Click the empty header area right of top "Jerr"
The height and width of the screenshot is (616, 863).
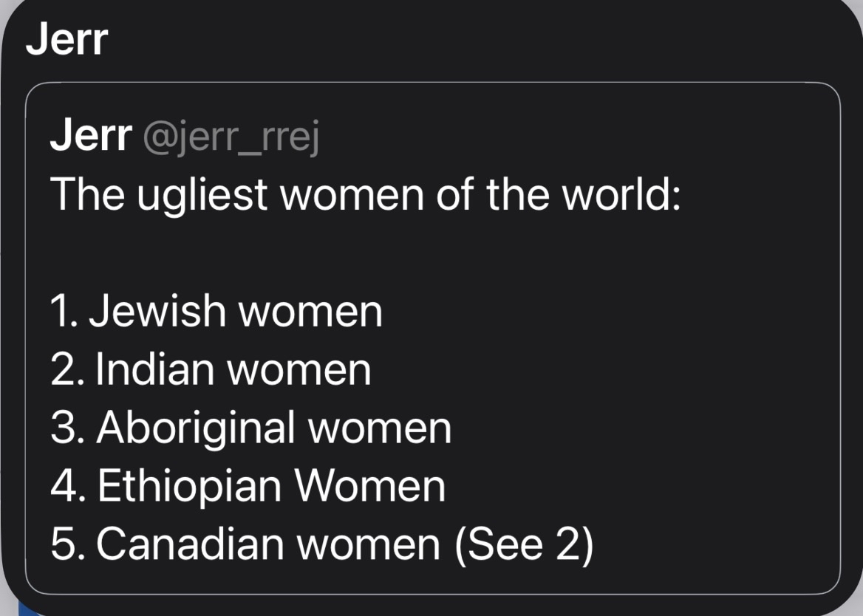pyautogui.click(x=480, y=40)
